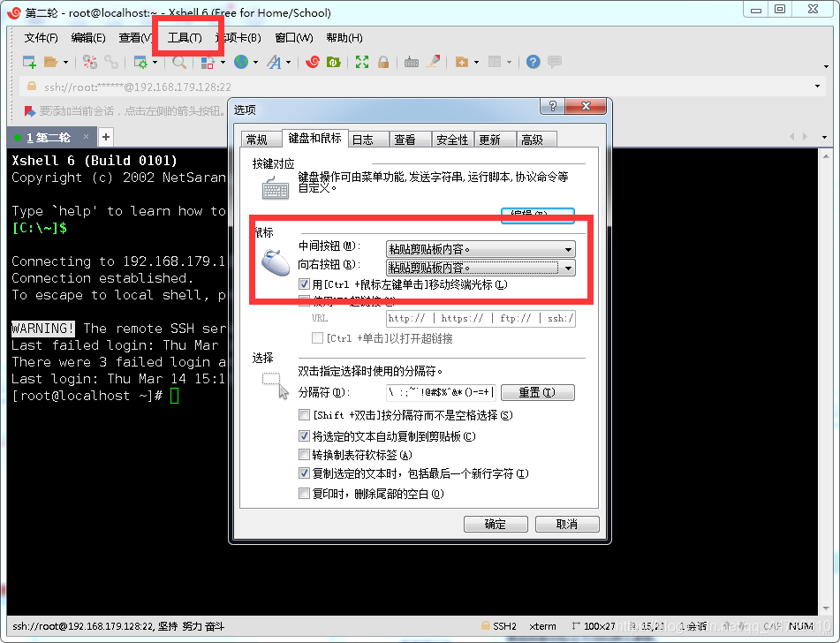Click the Open Session folder icon
The height and width of the screenshot is (643, 840).
(x=51, y=62)
